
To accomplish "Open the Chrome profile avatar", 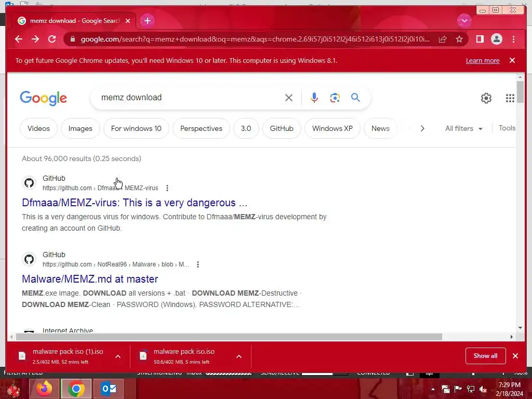I will point(496,39).
